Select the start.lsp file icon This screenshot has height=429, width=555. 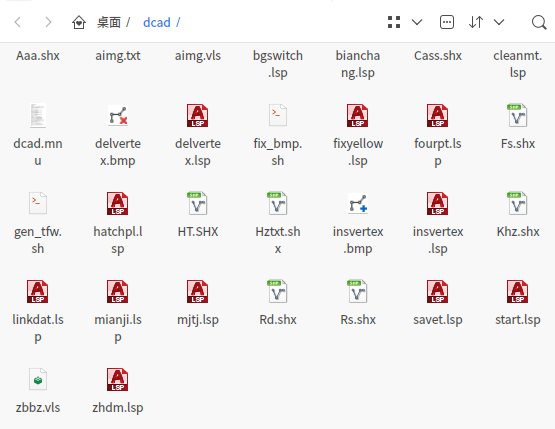[517, 292]
